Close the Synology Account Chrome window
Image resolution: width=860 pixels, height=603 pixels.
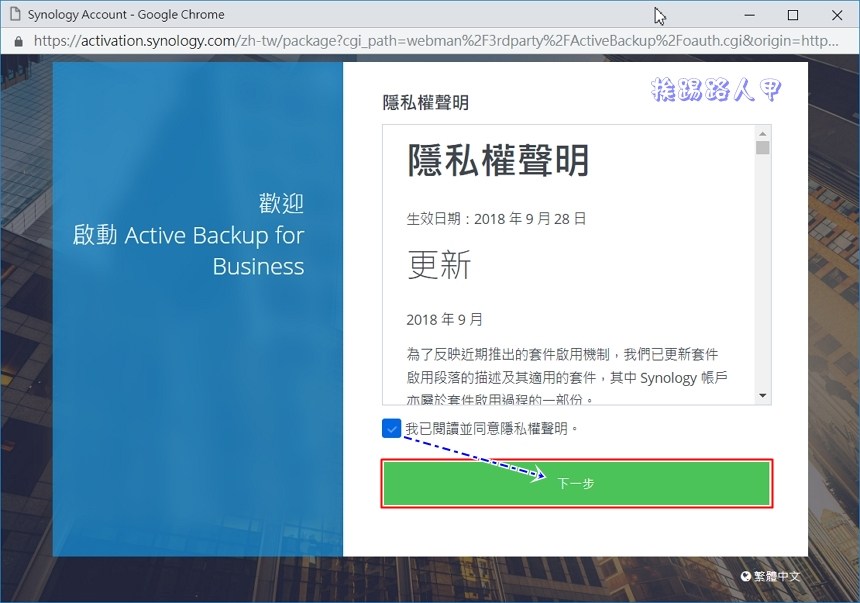point(837,15)
